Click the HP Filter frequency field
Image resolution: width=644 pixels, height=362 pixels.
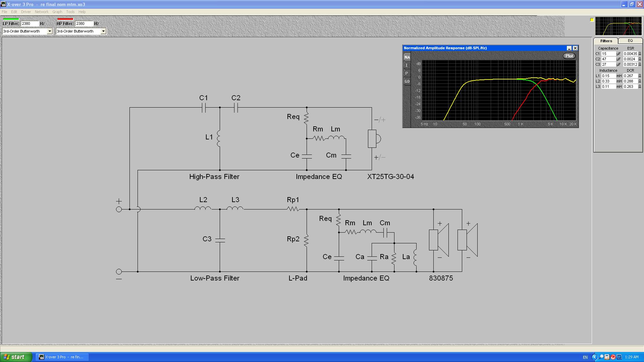pos(84,24)
